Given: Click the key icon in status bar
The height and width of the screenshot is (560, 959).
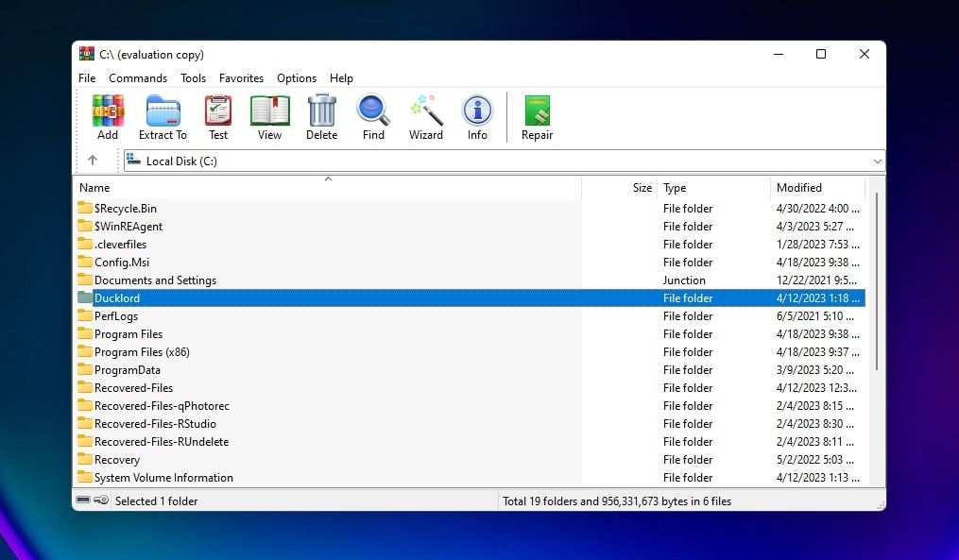Looking at the screenshot, I should (x=101, y=501).
